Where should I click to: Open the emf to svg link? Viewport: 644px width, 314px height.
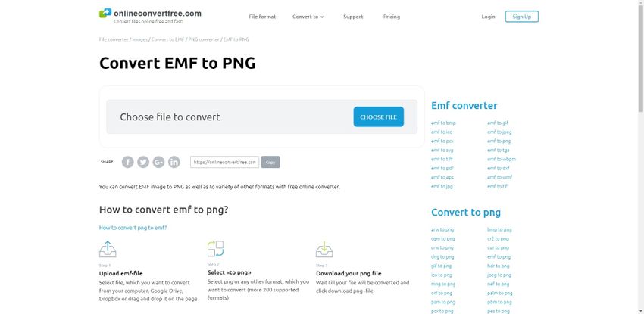click(442, 150)
